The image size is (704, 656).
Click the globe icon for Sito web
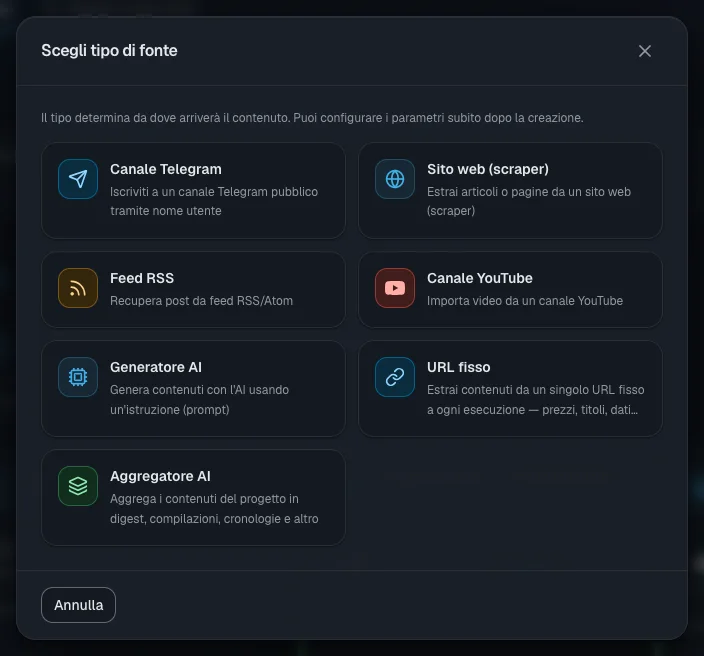pos(395,179)
